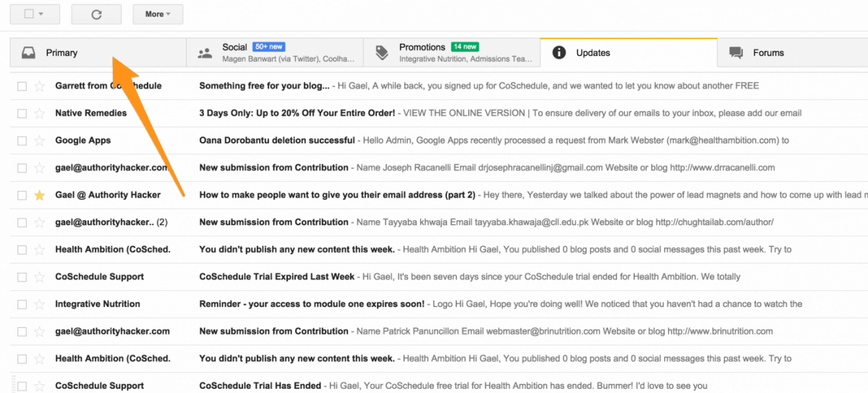The image size is (868, 393).
Task: Tick checkbox for Patrick Panuncillon submission email
Action: [x=22, y=331]
